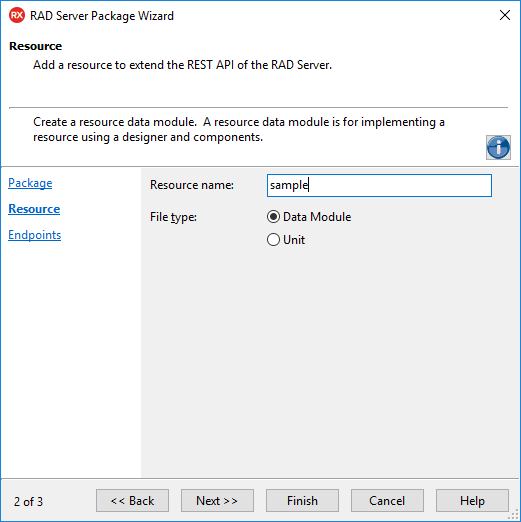Click the resize grip in the corner
521x522 pixels.
514,515
